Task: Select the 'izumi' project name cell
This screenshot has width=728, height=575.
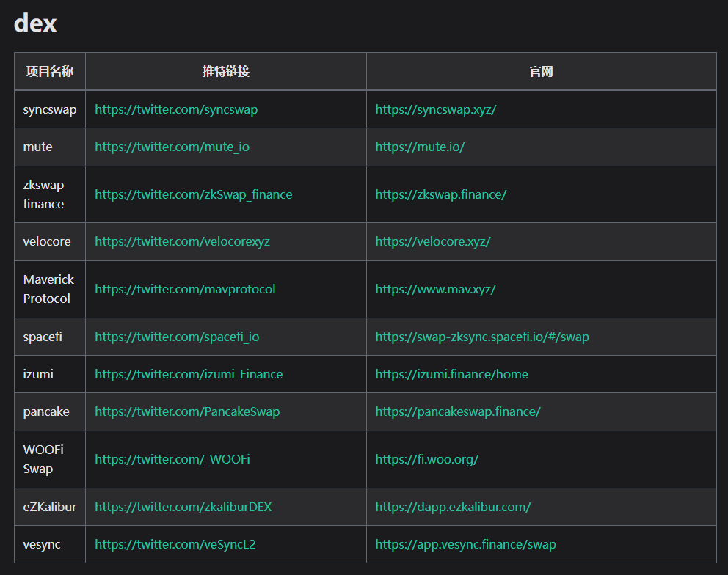Action: [x=50, y=375]
